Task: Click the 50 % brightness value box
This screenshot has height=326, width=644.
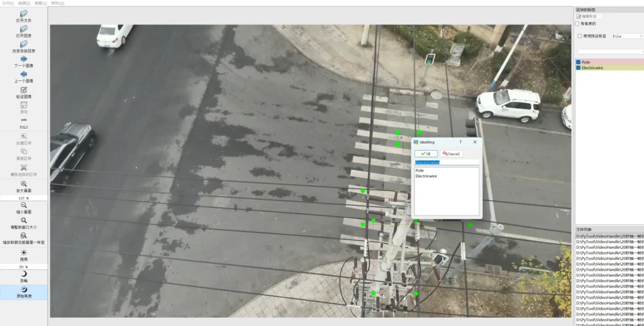Action: pos(24,267)
